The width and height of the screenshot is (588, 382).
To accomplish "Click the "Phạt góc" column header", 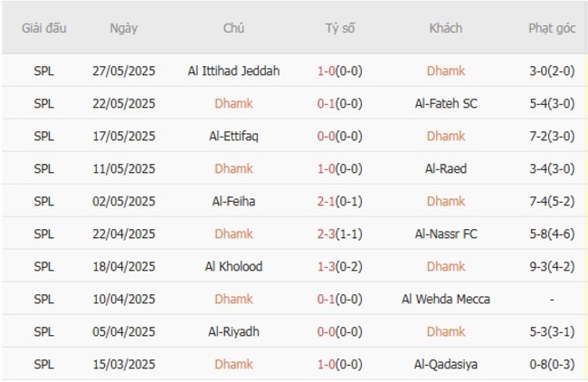I will tap(552, 28).
